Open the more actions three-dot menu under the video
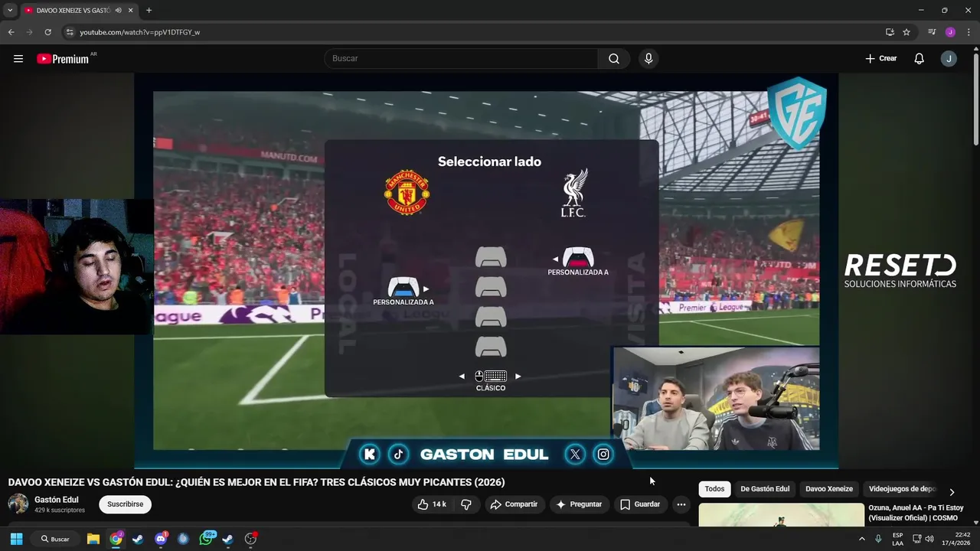This screenshot has height=551, width=980. tap(681, 504)
